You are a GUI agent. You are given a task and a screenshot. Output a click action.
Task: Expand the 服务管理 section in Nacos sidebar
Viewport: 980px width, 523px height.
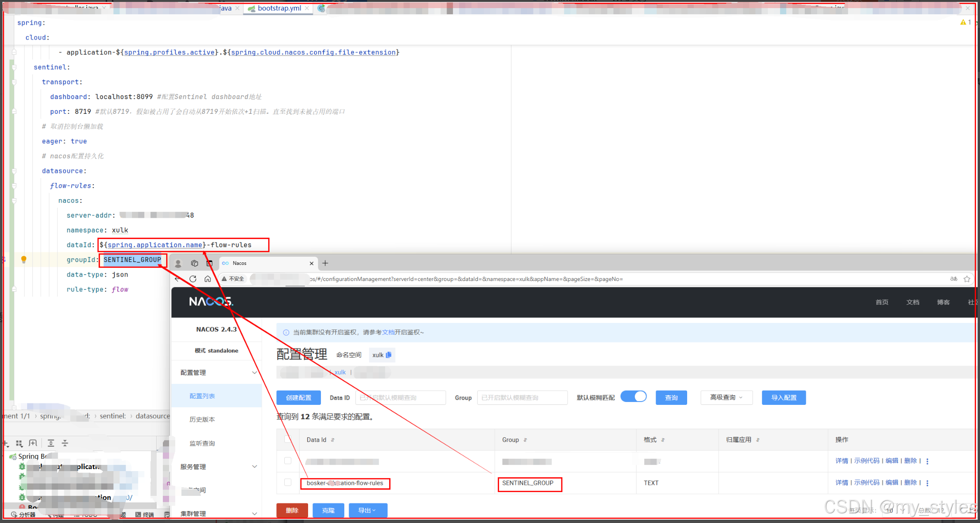(x=193, y=466)
